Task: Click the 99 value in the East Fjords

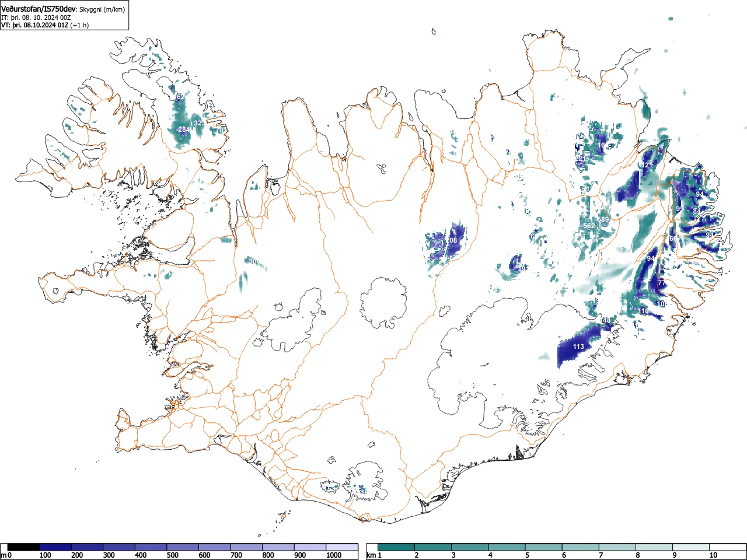Action: click(679, 209)
